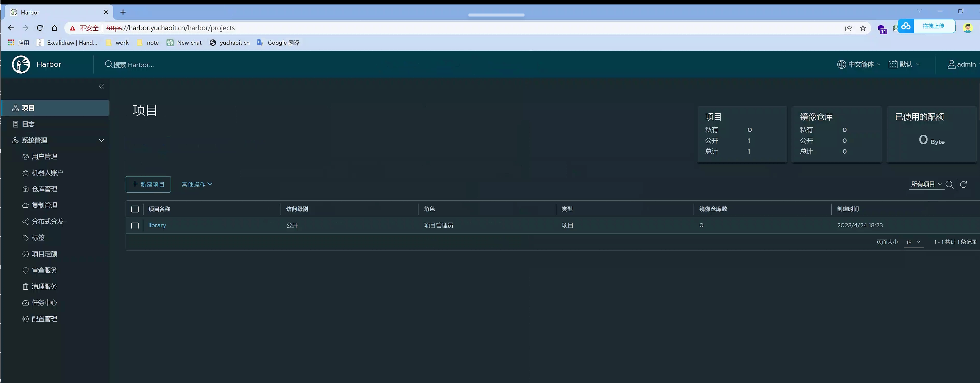
Task: Select 项目 in the left navigation
Action: tap(28, 108)
